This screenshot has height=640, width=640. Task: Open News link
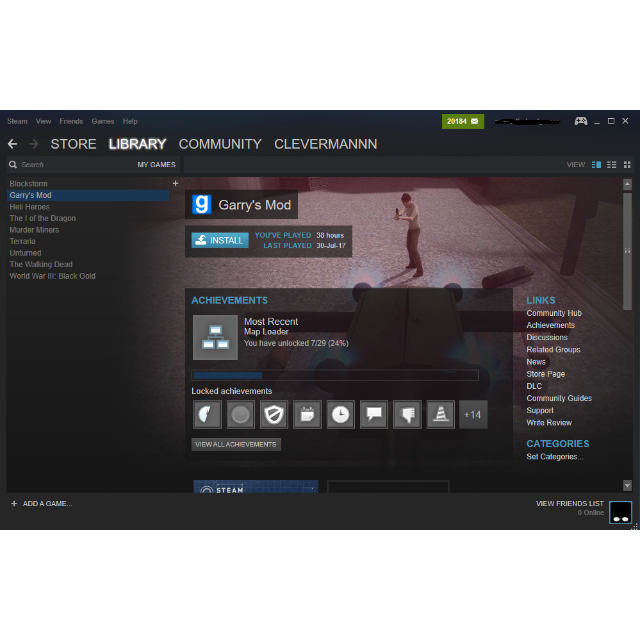pos(536,362)
